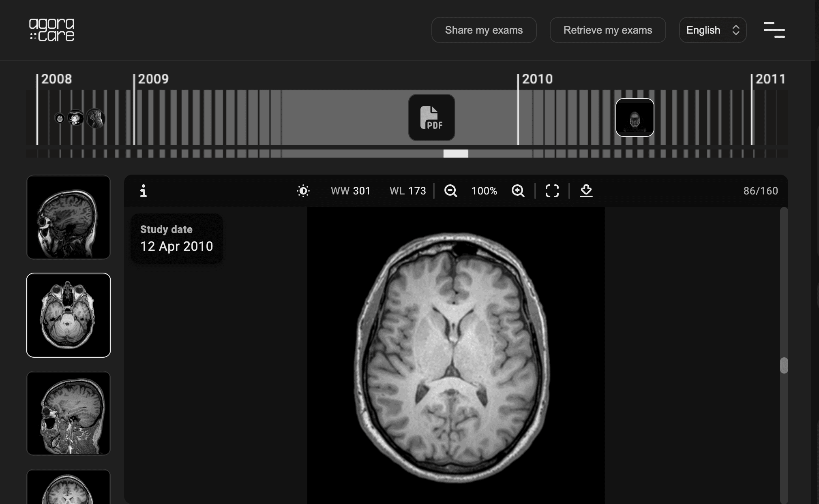Click the 2010 year label on timeline
The height and width of the screenshot is (504, 819).
[x=537, y=79]
